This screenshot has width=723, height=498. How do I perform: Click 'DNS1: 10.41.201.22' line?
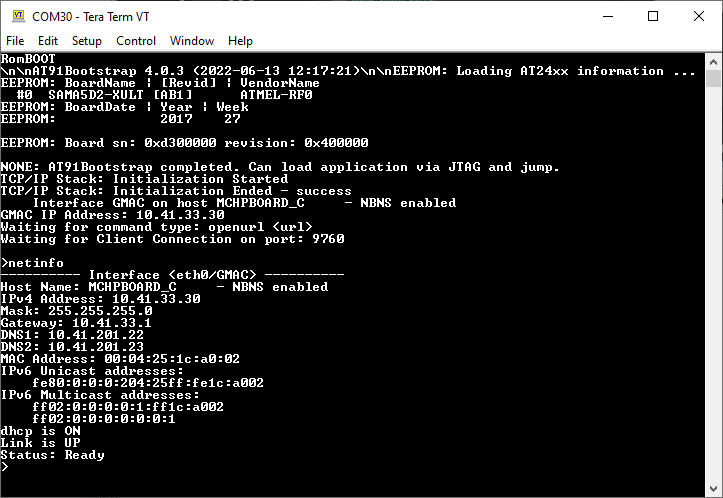pyautogui.click(x=72, y=335)
